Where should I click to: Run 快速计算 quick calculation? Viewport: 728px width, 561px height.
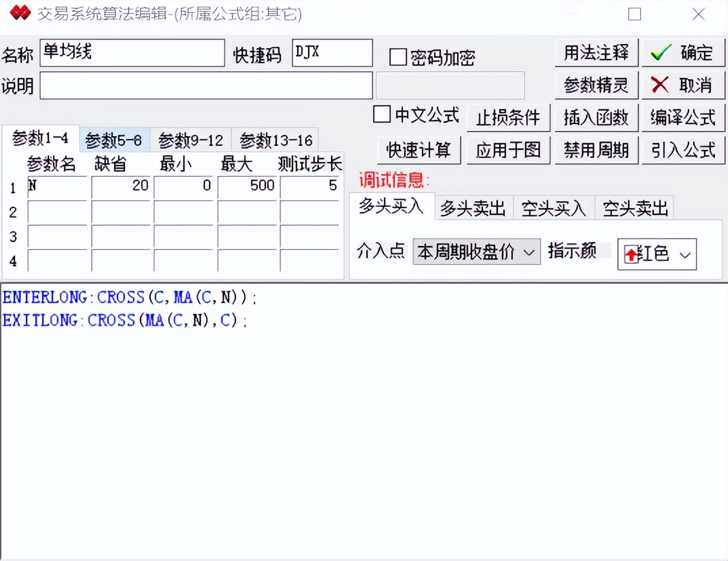418,150
